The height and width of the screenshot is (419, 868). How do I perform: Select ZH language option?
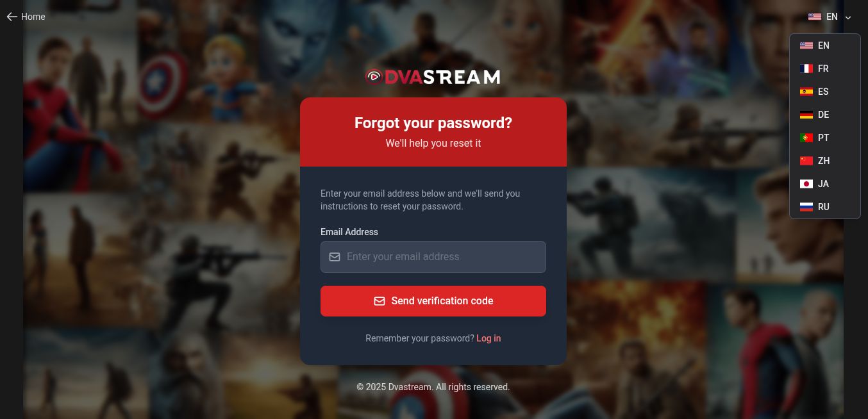pyautogui.click(x=825, y=161)
